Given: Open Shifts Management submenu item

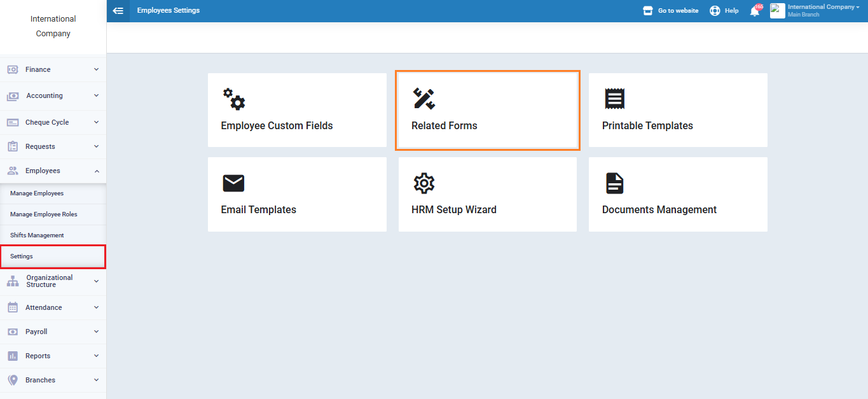Looking at the screenshot, I should pyautogui.click(x=37, y=235).
